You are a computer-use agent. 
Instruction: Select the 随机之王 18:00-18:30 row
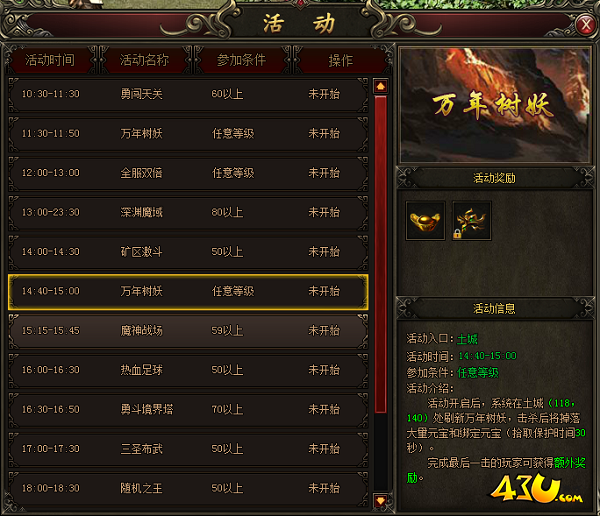pyautogui.click(x=188, y=488)
